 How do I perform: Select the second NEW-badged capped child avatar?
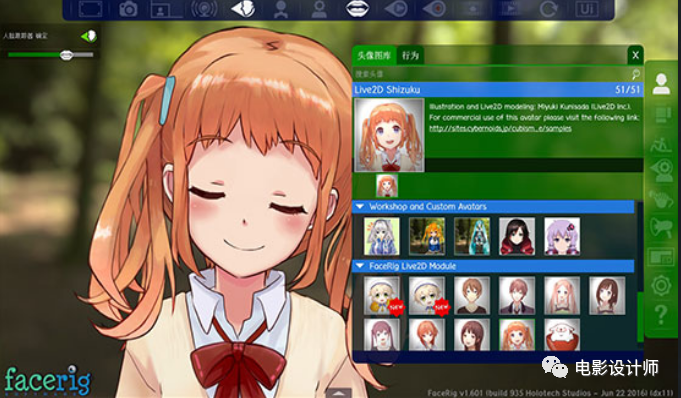426,295
